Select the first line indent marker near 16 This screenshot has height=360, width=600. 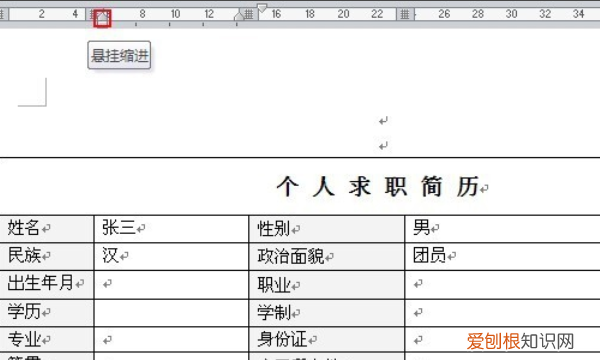pos(262,8)
